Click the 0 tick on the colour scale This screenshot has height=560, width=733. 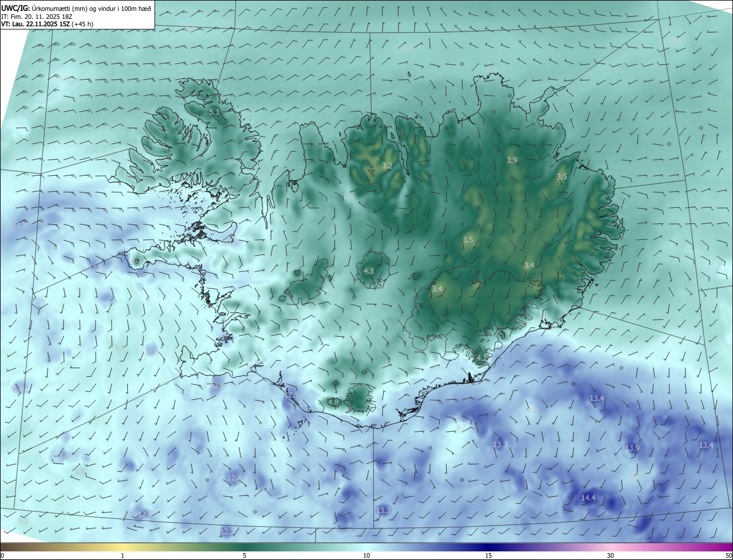[x=2, y=555]
